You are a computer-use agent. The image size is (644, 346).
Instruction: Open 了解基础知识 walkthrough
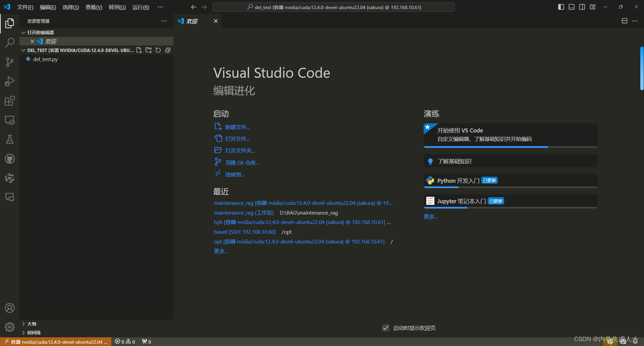(x=511, y=161)
